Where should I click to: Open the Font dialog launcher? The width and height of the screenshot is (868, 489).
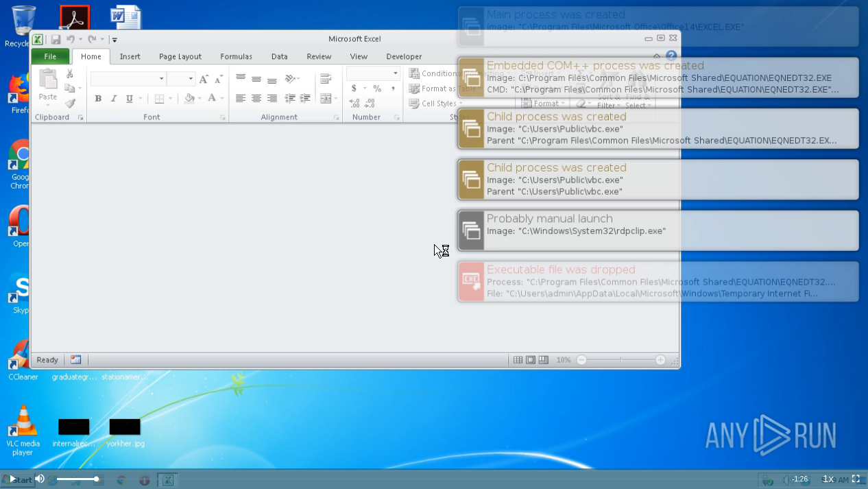click(x=223, y=118)
